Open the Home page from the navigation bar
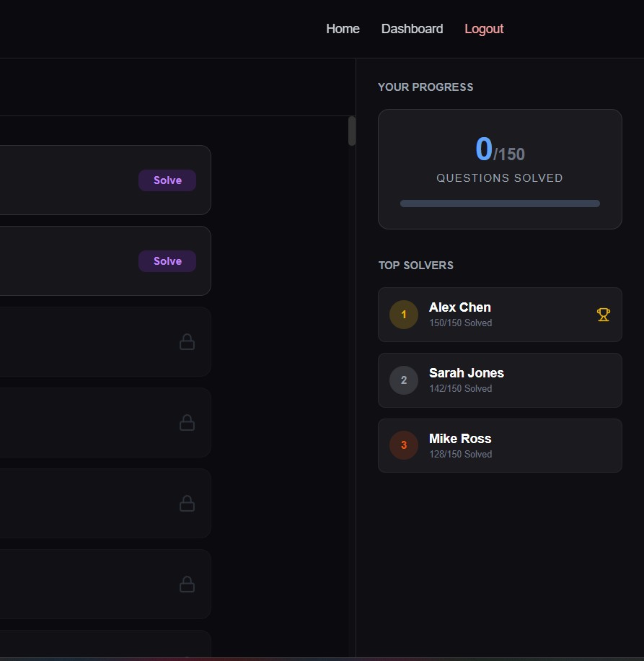Screen dimensions: 644x661 point(342,29)
